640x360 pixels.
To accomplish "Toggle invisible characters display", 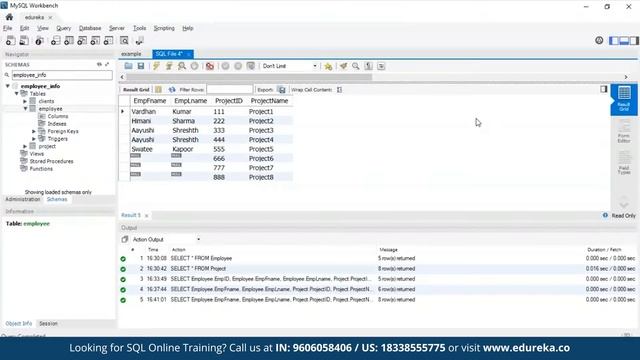I will point(369,66).
